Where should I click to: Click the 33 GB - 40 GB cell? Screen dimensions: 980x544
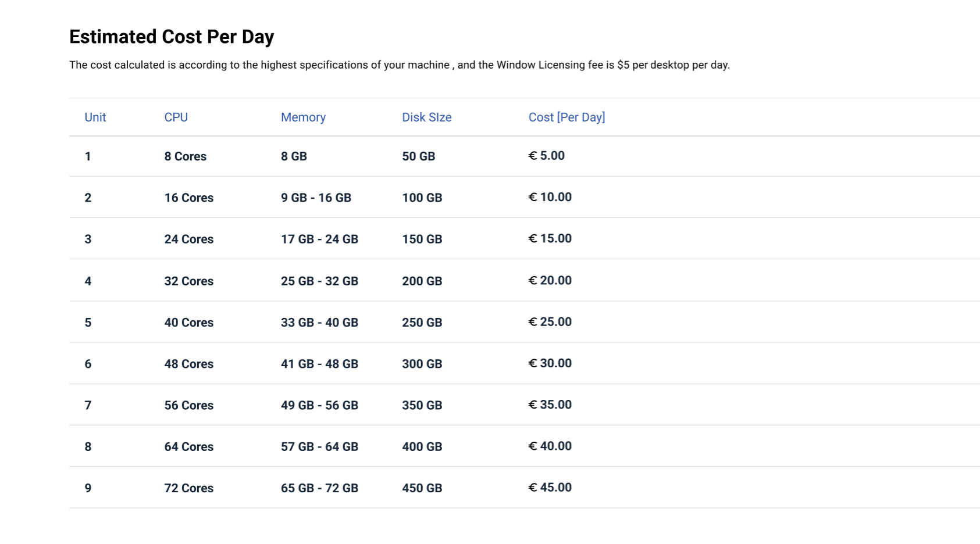coord(319,322)
